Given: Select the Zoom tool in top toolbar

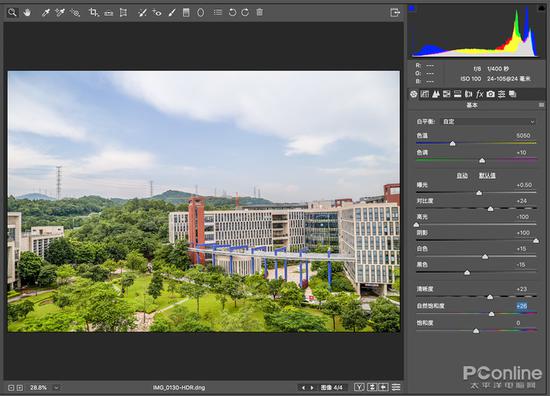Looking at the screenshot, I should (x=12, y=13).
